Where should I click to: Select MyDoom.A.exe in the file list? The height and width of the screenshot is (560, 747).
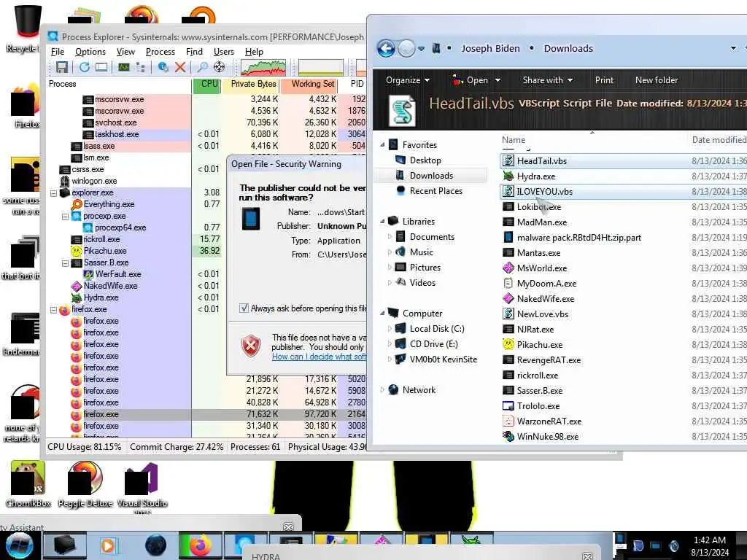tap(546, 284)
